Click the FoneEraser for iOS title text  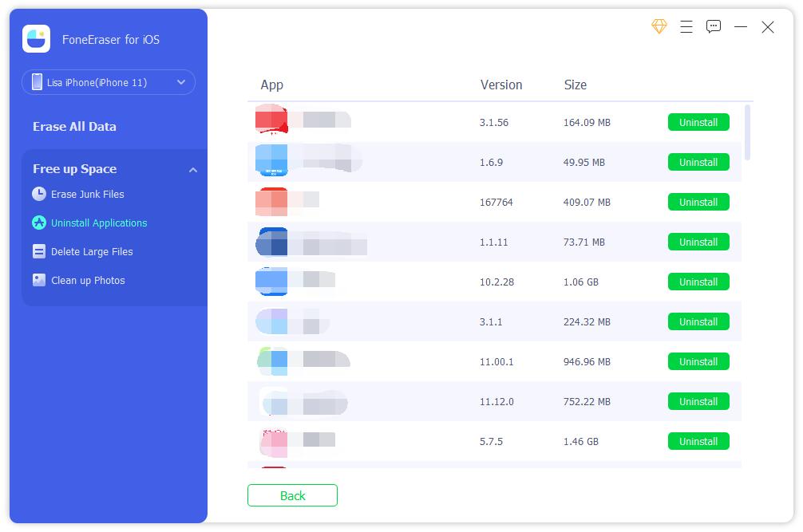(111, 39)
